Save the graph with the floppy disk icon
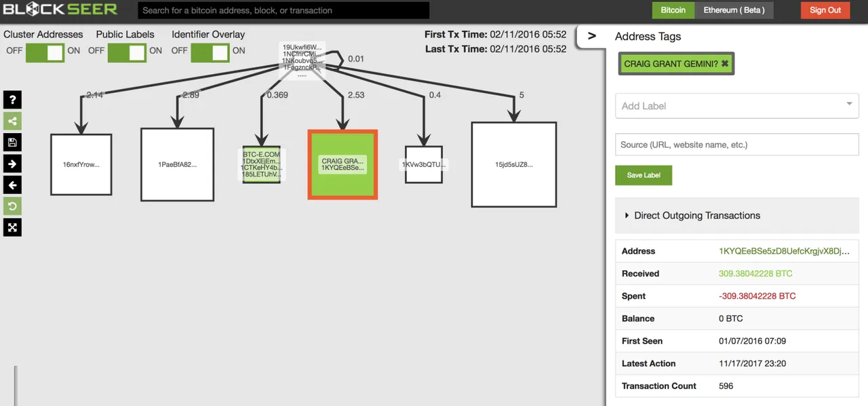The width and height of the screenshot is (868, 406). [x=12, y=142]
